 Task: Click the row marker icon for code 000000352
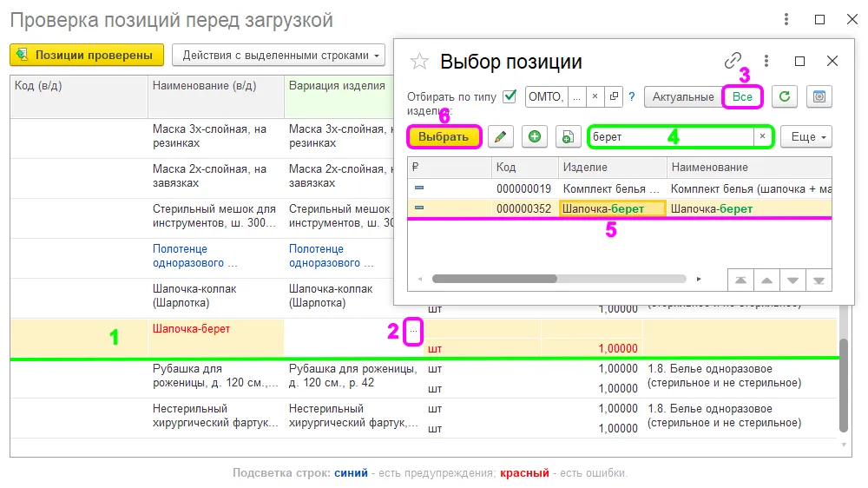(x=419, y=208)
